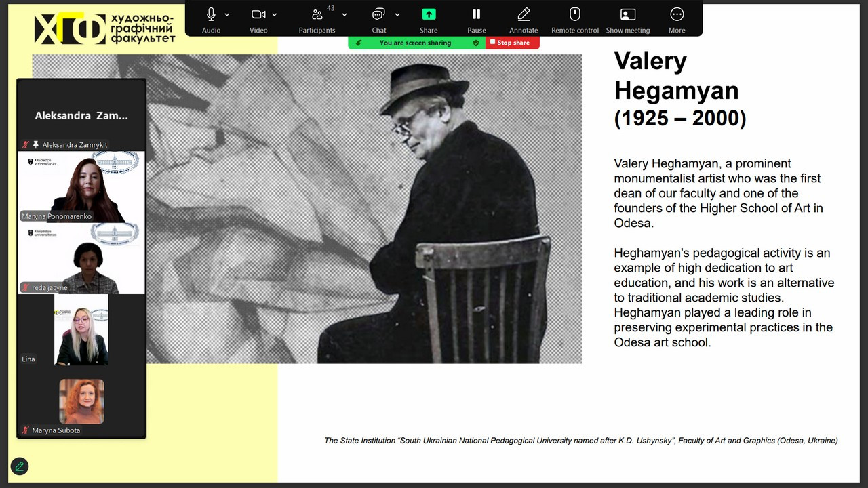Mute microphone using the Audio icon
The width and height of the screenshot is (868, 488).
point(211,14)
